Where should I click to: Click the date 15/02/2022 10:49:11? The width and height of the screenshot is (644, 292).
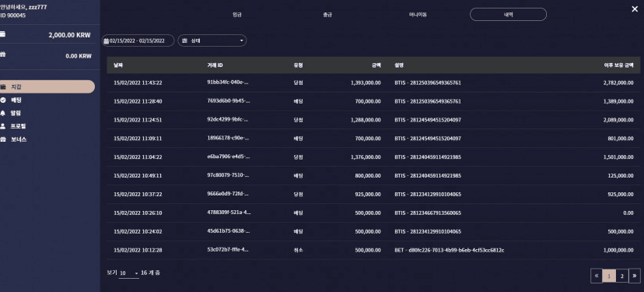pyautogui.click(x=138, y=176)
